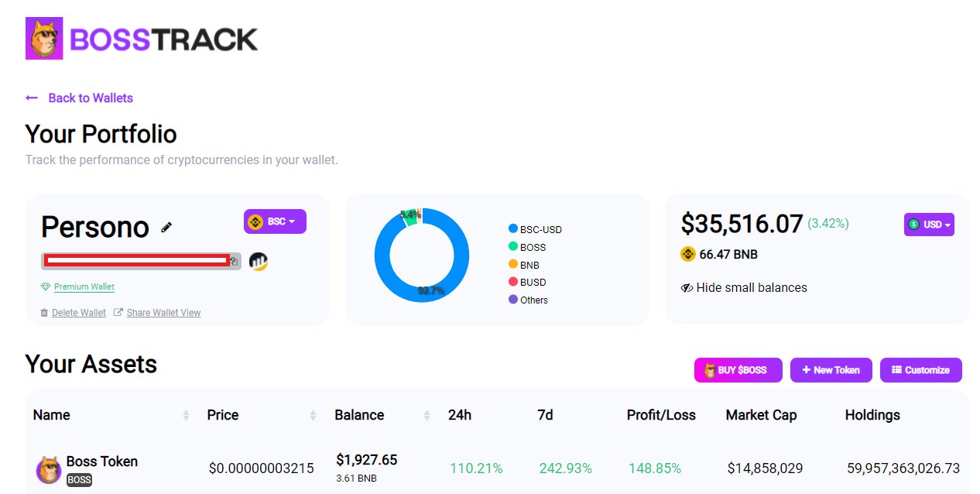Click profit/loss value 148.85%
The width and height of the screenshot is (980, 494).
point(655,468)
